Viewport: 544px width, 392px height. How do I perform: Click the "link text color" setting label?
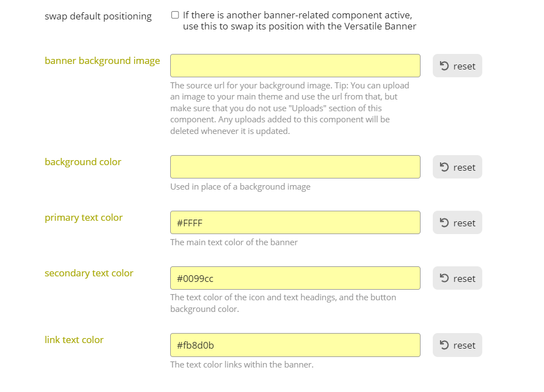pyautogui.click(x=74, y=340)
